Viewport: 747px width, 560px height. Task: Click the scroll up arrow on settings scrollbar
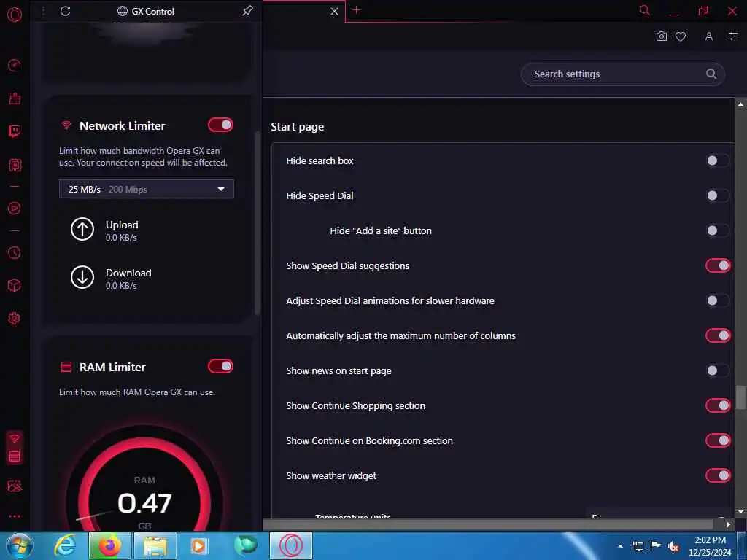click(x=740, y=104)
